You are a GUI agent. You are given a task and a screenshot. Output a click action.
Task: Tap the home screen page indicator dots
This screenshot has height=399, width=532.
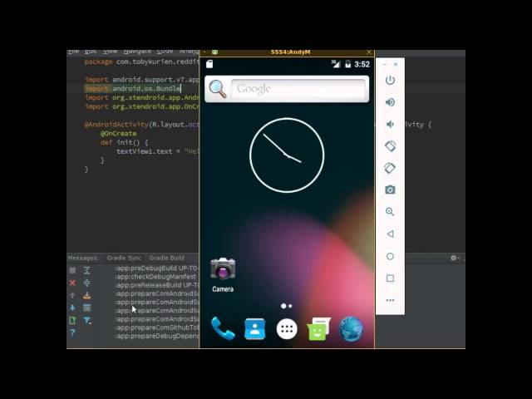click(286, 306)
